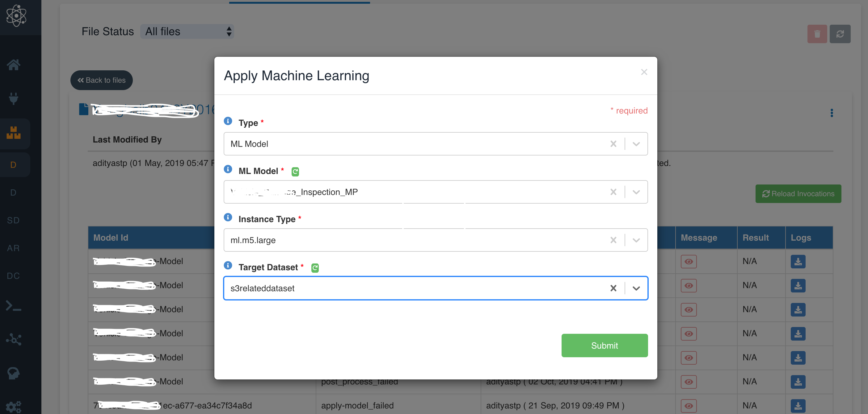View message of first invocation row
This screenshot has height=414, width=868.
[689, 262]
